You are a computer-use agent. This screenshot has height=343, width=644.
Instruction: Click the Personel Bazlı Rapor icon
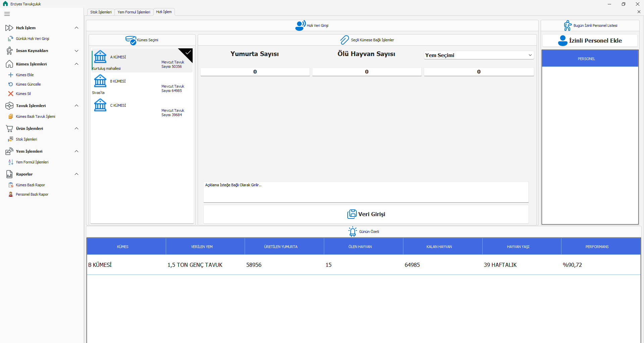click(x=11, y=194)
